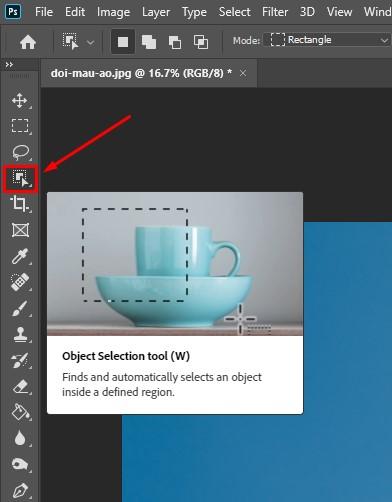Click the Object Selection tool (W) tooltip title
392x502 pixels.
(126, 356)
